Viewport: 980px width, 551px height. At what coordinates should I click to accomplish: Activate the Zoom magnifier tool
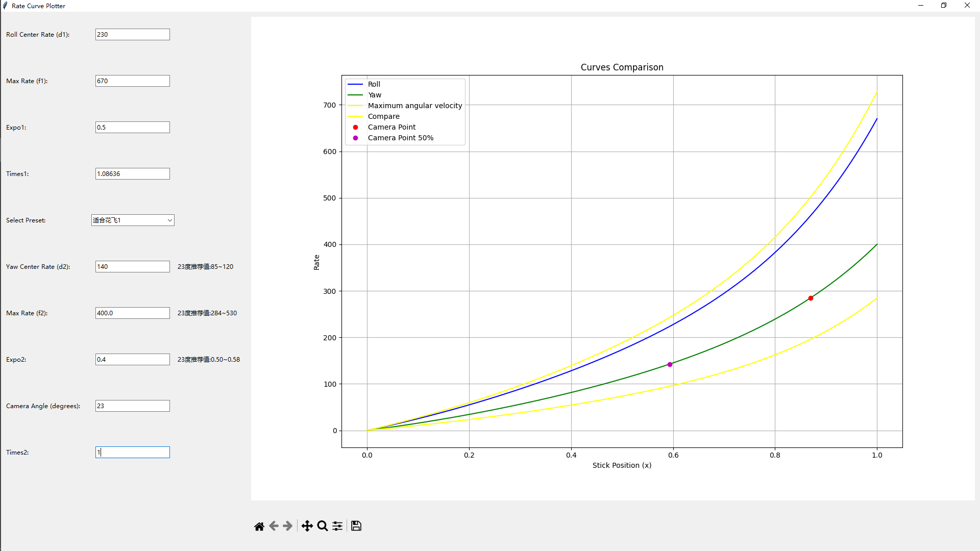coord(322,526)
